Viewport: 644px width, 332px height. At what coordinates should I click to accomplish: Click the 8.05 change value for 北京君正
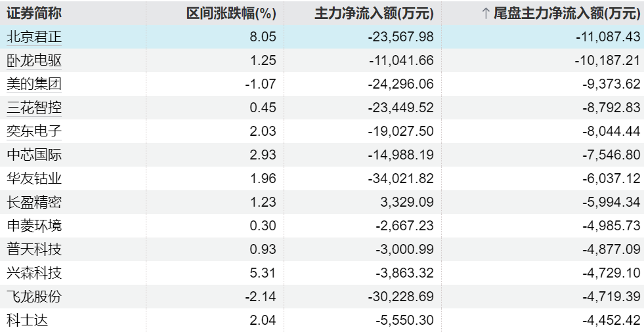pos(263,37)
